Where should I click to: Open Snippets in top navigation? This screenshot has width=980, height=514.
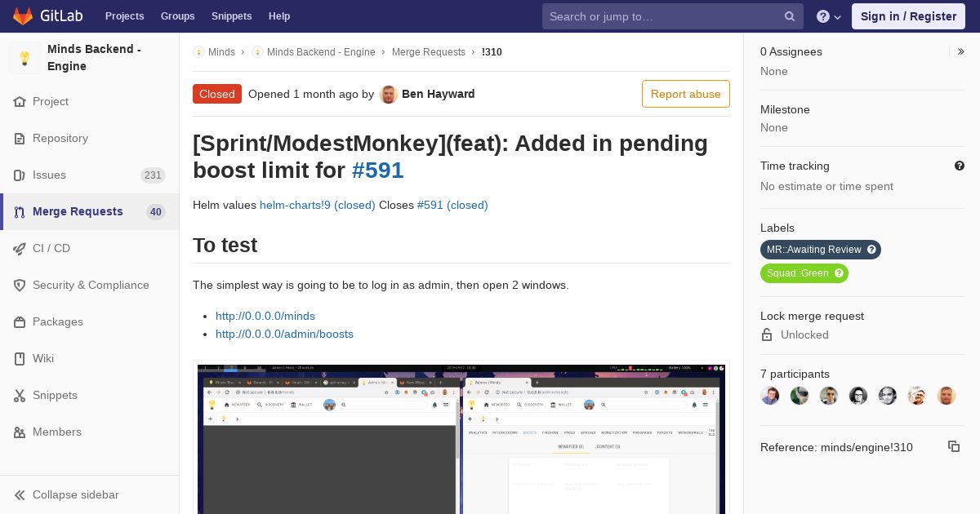pyautogui.click(x=232, y=16)
